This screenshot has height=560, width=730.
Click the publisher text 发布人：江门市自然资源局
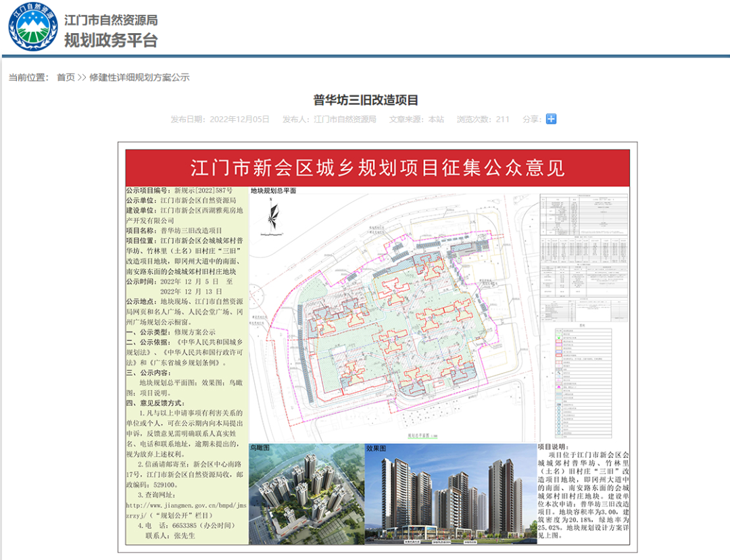tap(329, 119)
